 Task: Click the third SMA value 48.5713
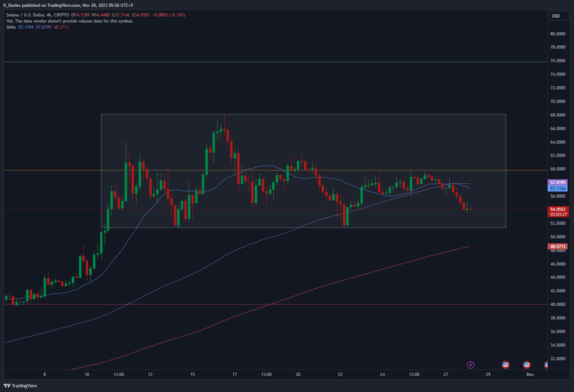pos(61,27)
